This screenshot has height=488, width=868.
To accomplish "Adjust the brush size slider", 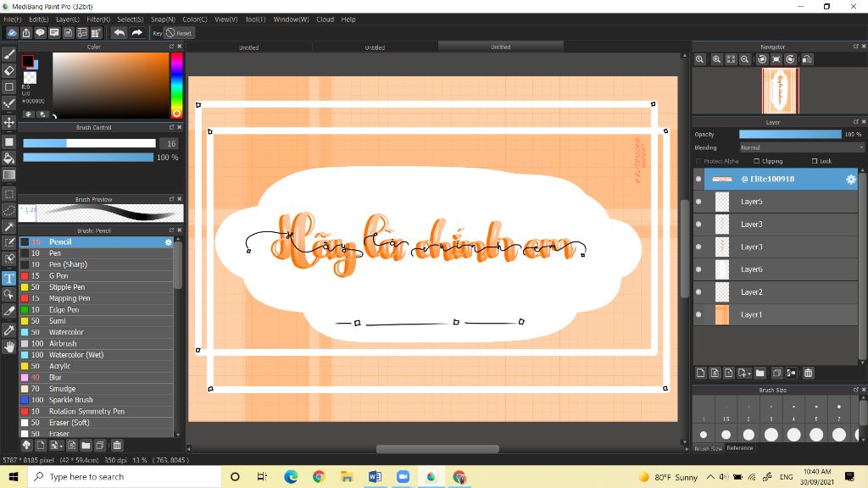I will pyautogui.click(x=89, y=143).
